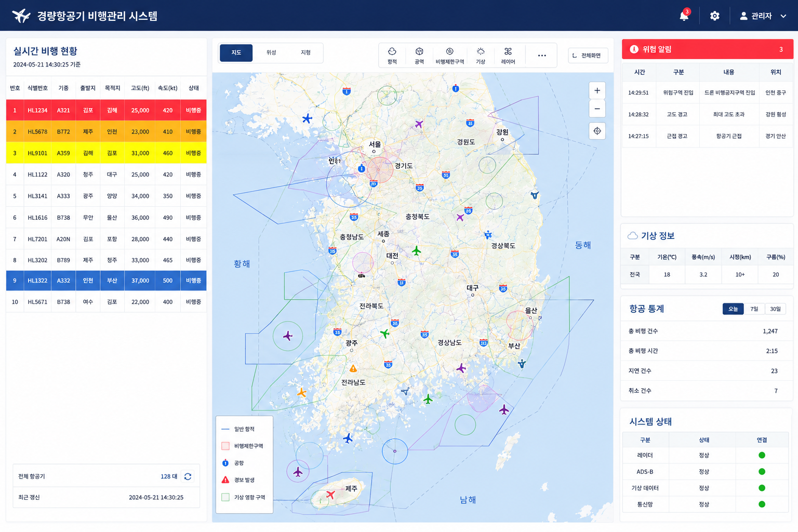Select flight row HL9101
This screenshot has height=532, width=798.
(107, 153)
